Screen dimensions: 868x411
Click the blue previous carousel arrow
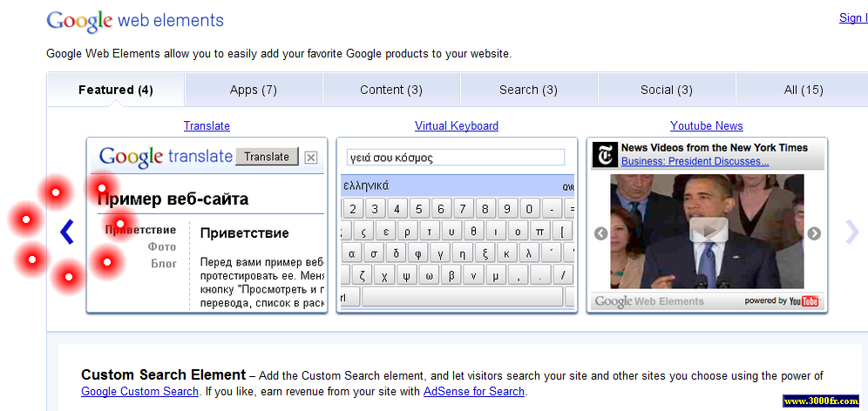pos(66,232)
